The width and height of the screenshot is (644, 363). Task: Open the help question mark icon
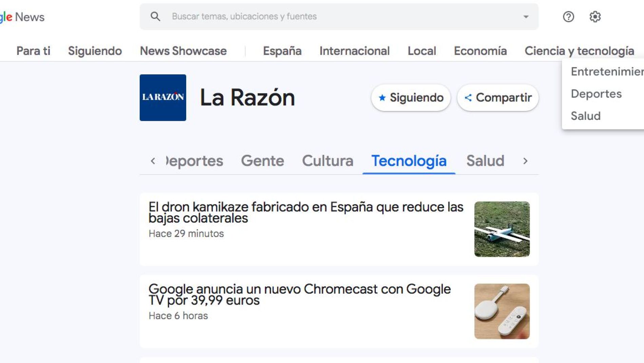tap(568, 17)
